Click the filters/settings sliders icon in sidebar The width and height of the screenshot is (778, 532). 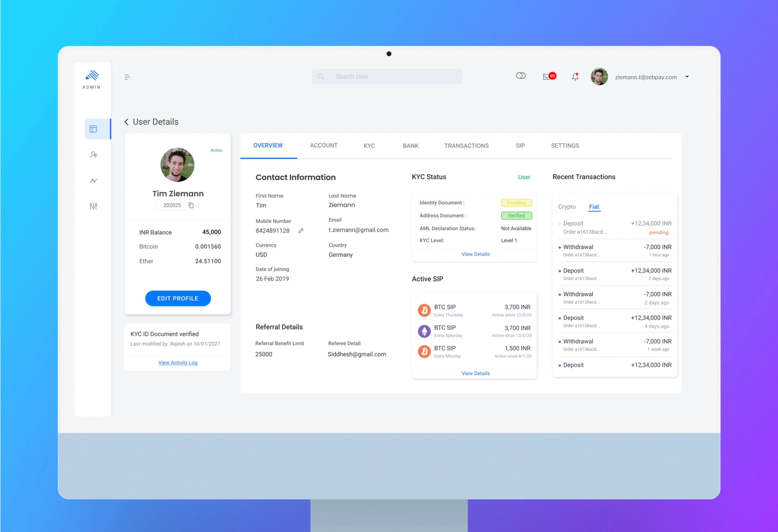coord(93,206)
